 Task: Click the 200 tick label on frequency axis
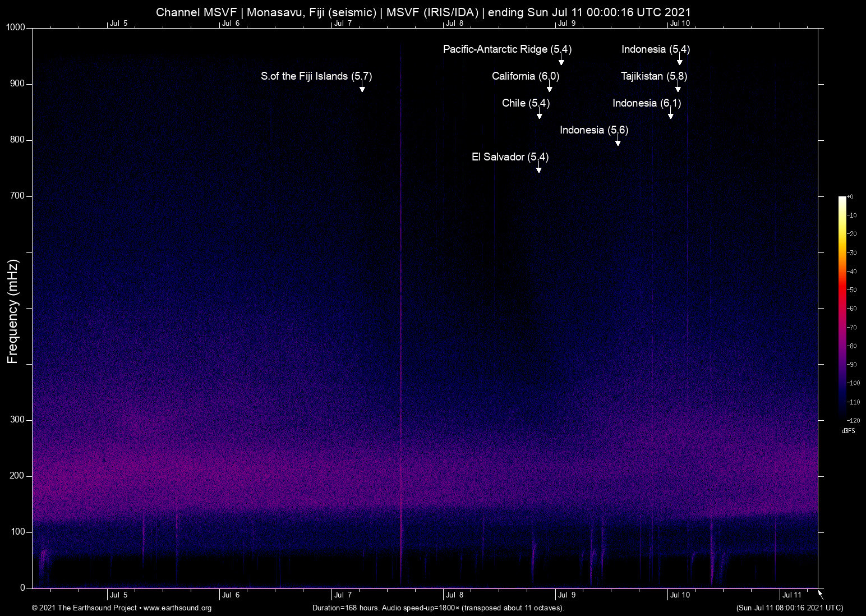17,476
